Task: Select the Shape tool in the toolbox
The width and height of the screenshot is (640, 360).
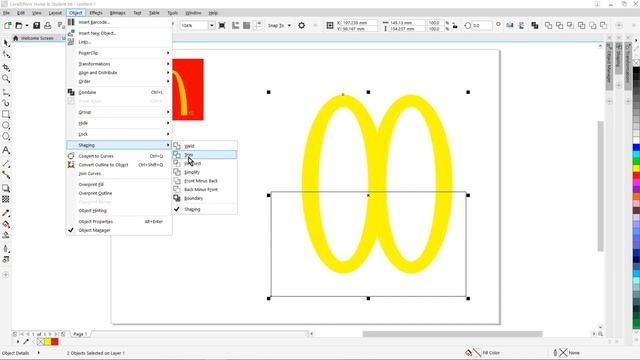Action: coord(6,55)
